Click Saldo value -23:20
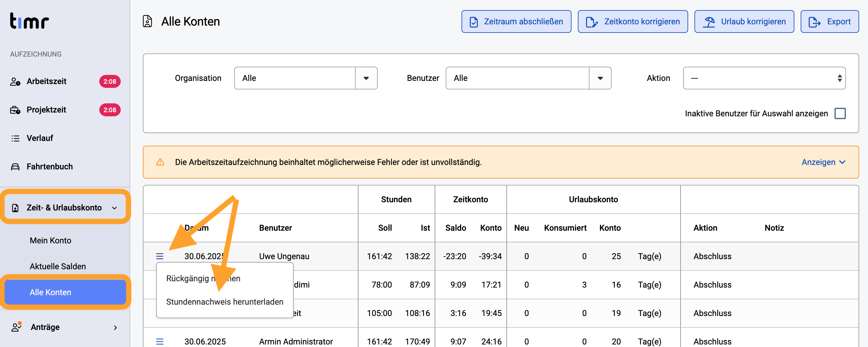The image size is (868, 347). click(x=455, y=256)
